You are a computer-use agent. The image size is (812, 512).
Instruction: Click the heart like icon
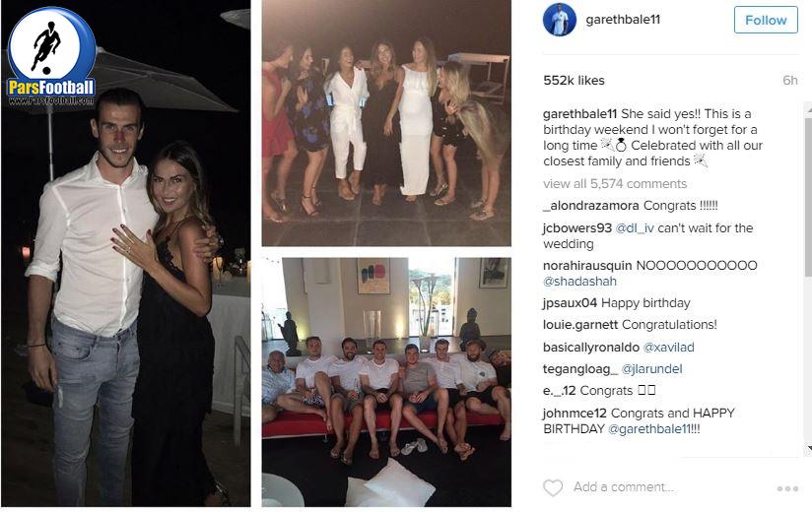[553, 487]
